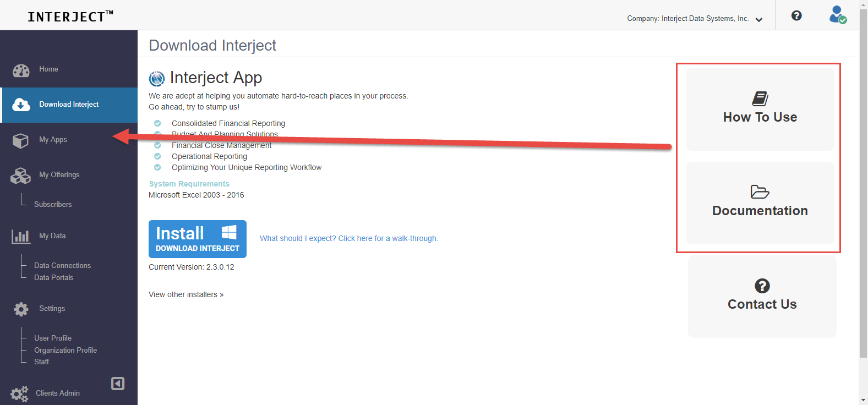868x405 pixels.
Task: Click Microsoft Excel 2003 - 2016 text
Action: [196, 195]
